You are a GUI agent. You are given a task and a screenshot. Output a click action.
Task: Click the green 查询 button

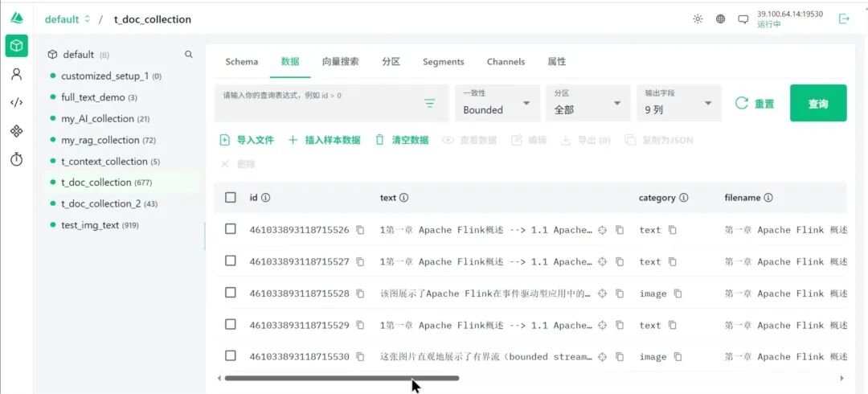(x=818, y=103)
